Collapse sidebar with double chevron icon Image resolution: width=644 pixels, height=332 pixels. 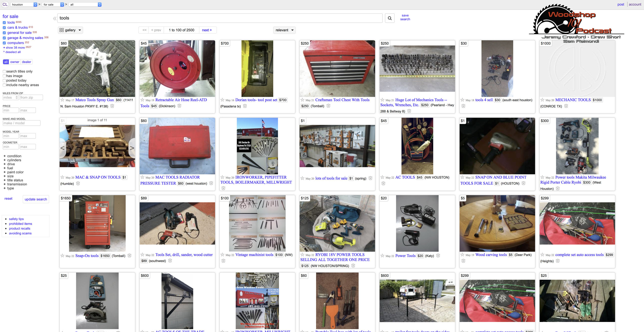(x=55, y=19)
